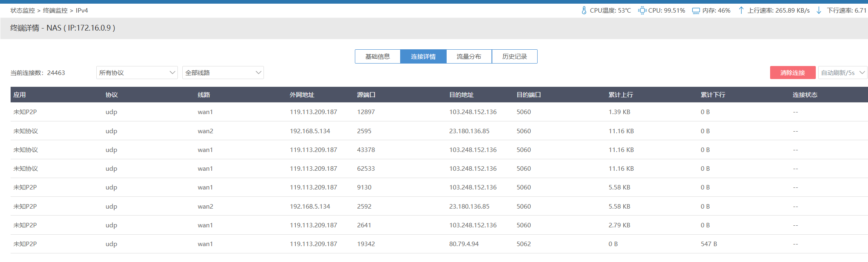Image resolution: width=868 pixels, height=262 pixels.
Task: Click the upload rate arrow icon
Action: pos(741,11)
